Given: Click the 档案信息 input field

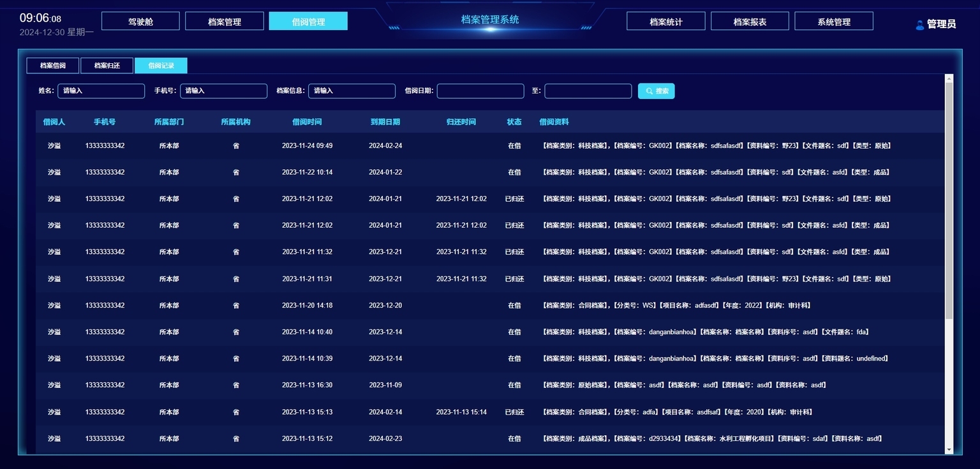Looking at the screenshot, I should 352,91.
